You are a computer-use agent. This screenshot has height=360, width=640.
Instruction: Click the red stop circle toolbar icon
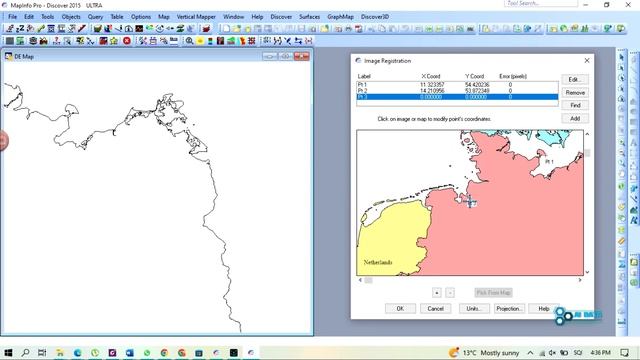[127, 41]
